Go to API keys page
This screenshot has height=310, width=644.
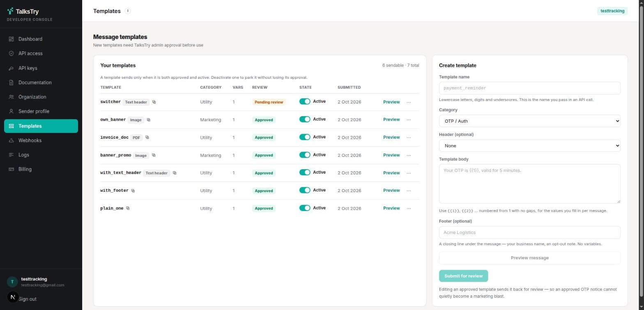(41, 68)
